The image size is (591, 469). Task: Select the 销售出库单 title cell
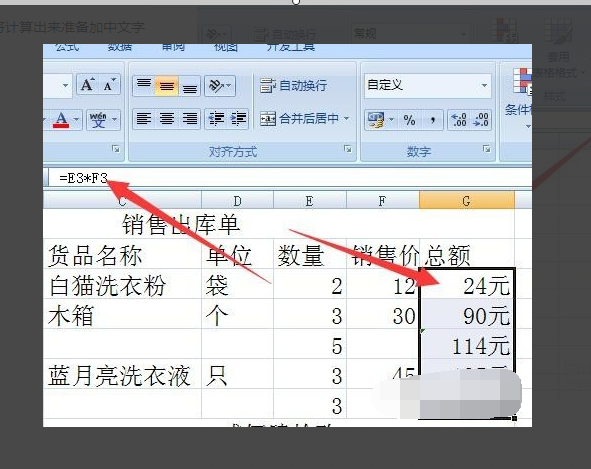tap(181, 224)
